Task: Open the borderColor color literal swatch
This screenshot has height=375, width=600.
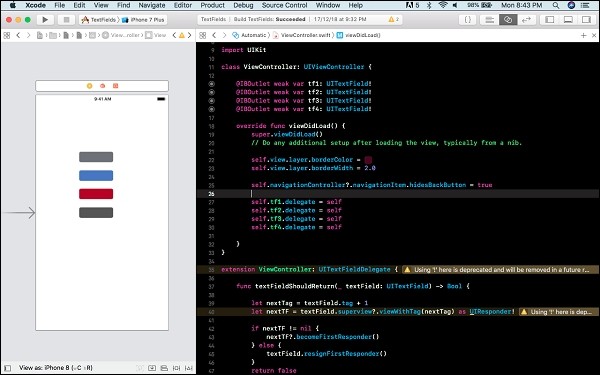Action: 368,160
